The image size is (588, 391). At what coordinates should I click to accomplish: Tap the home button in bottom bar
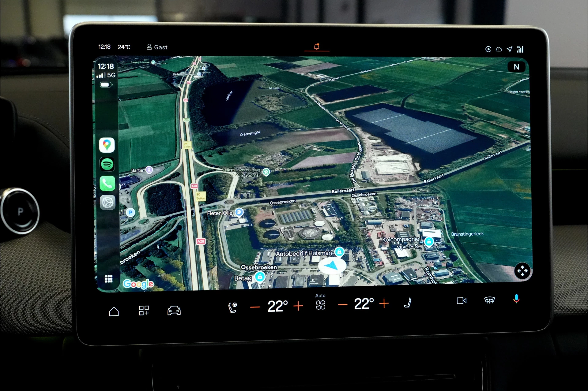pos(114,311)
